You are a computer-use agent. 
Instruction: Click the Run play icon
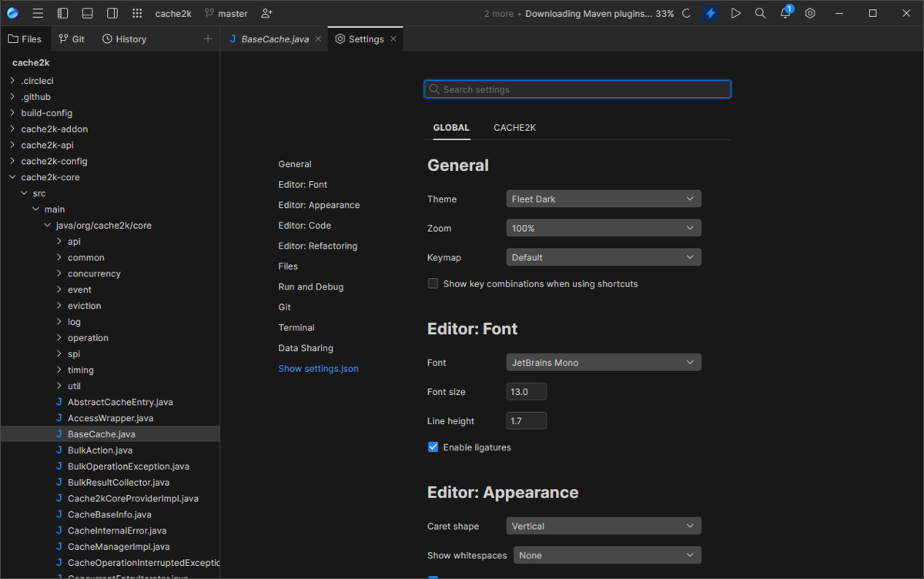click(735, 13)
